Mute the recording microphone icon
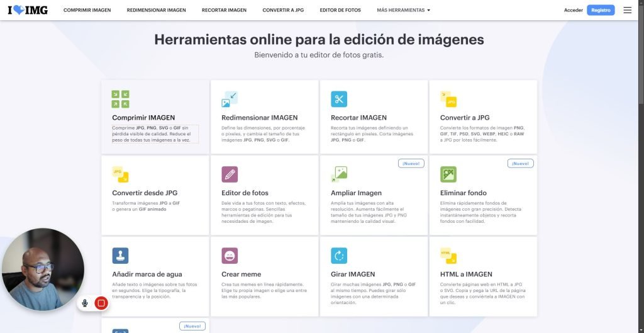Viewport: 644px width, 333px height. tap(85, 303)
